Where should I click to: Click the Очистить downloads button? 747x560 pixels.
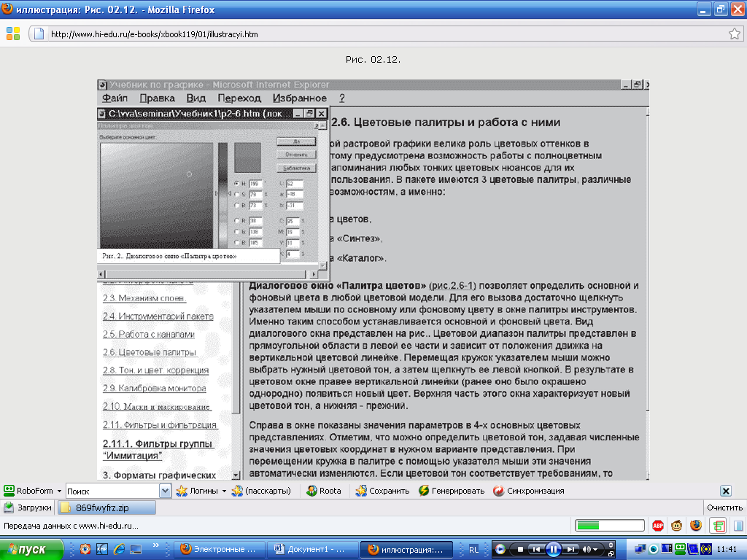point(724,507)
